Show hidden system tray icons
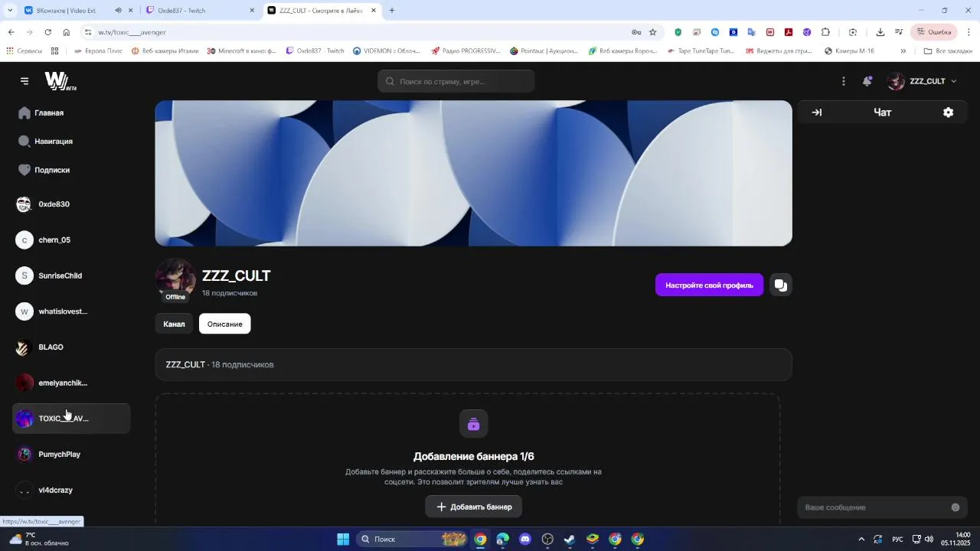The height and width of the screenshot is (551, 980). [x=861, y=539]
